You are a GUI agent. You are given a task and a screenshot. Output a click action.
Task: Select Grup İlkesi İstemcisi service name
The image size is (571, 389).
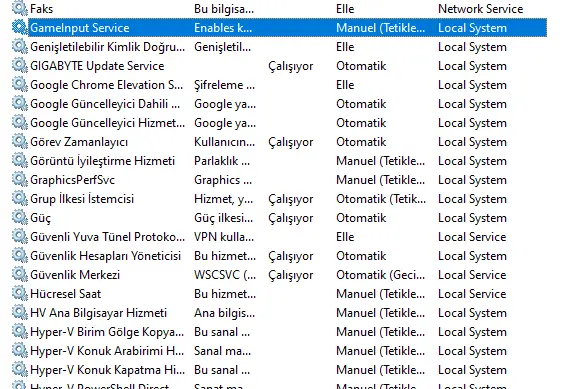82,199
